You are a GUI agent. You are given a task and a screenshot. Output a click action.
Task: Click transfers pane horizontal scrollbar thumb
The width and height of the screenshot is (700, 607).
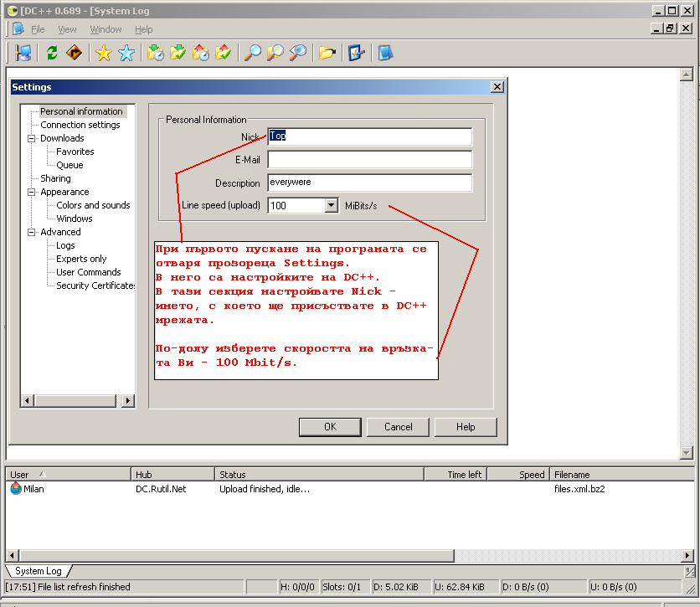(236, 556)
